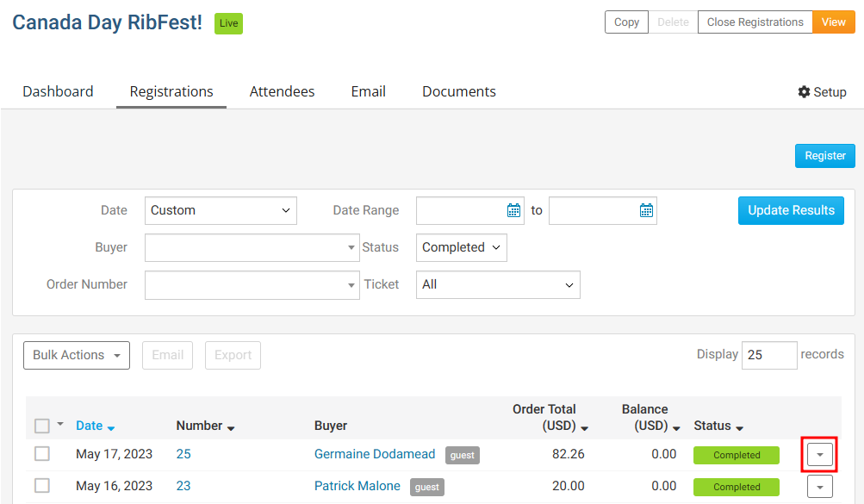Viewport: 864px width, 504px height.
Task: Sort by Order Total column arrow
Action: pyautogui.click(x=585, y=427)
